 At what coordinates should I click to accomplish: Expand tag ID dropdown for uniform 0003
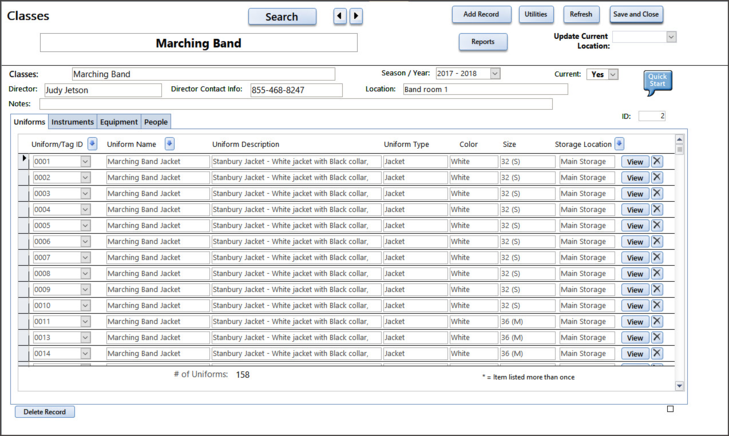coord(85,193)
